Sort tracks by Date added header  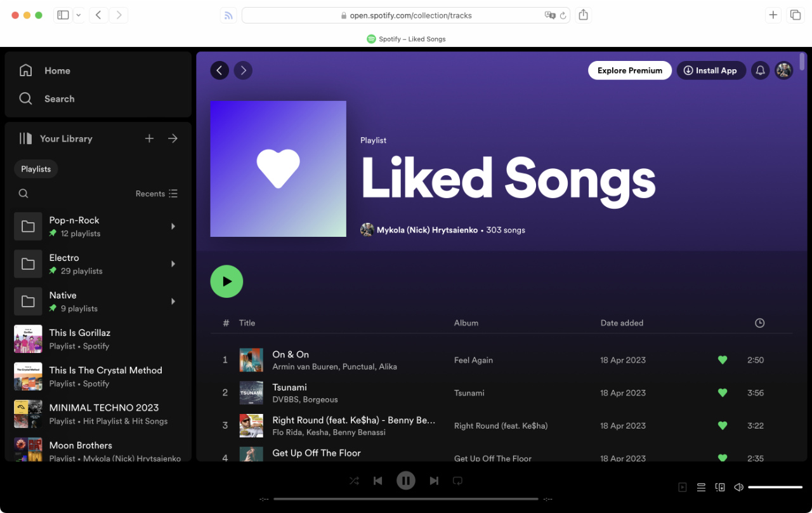pos(622,323)
